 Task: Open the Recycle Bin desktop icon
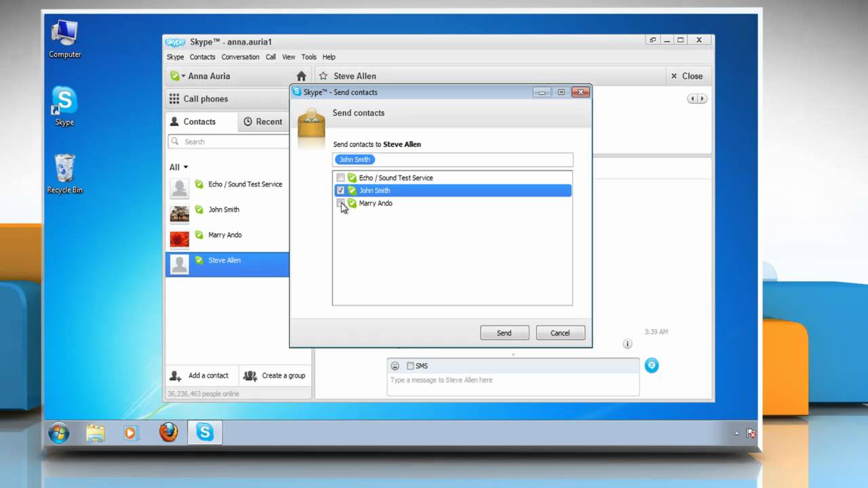(x=64, y=174)
